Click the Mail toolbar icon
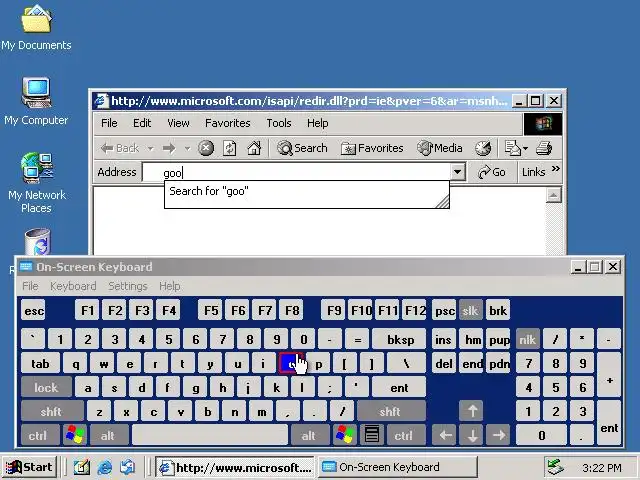640x480 pixels. 512,148
